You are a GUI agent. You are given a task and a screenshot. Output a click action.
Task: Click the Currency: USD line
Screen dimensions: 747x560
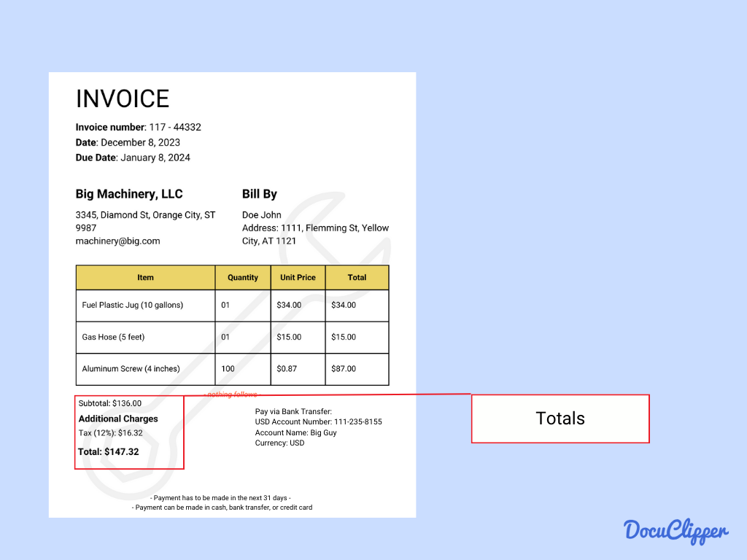pos(279,443)
